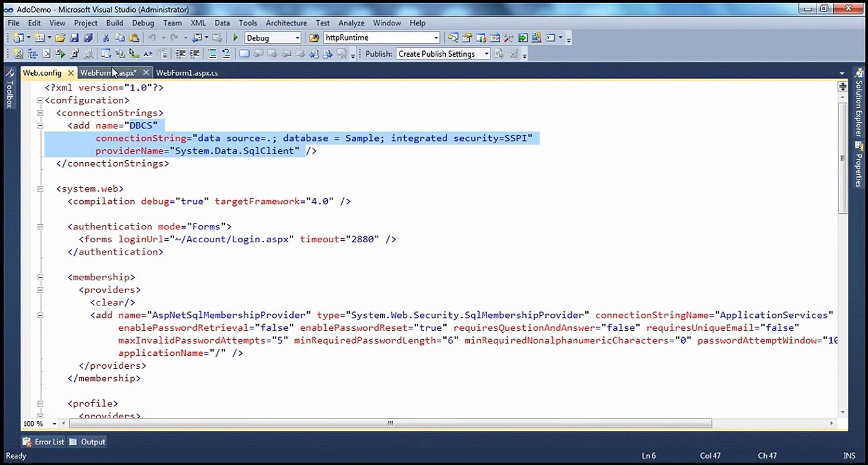The height and width of the screenshot is (465, 868).
Task: Open the XML menu
Action: 198,23
